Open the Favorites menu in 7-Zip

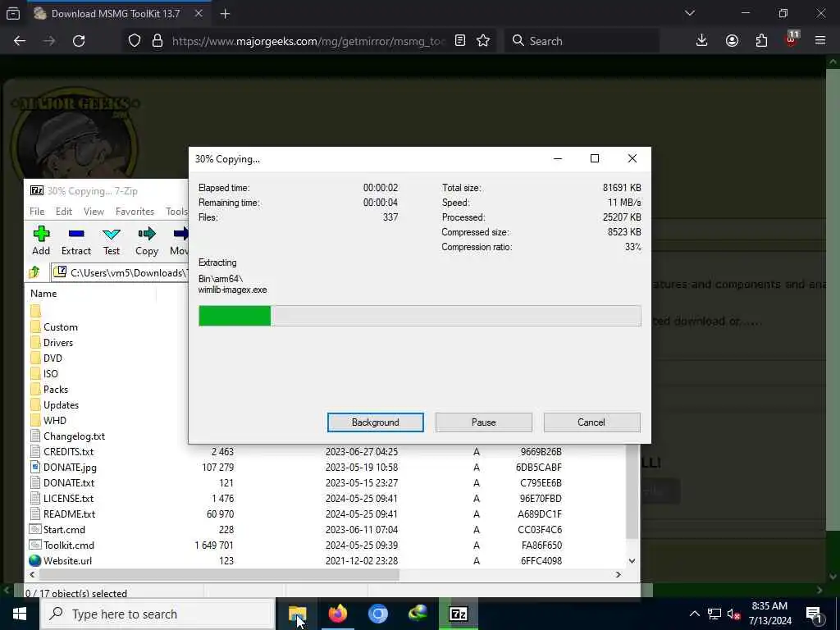[135, 212]
